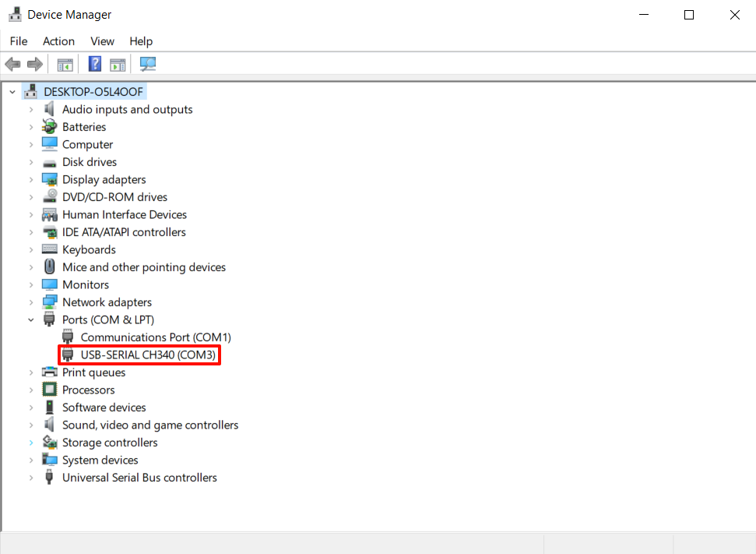Expand Sound, video and game controllers
The width and height of the screenshot is (756, 554).
coord(31,425)
